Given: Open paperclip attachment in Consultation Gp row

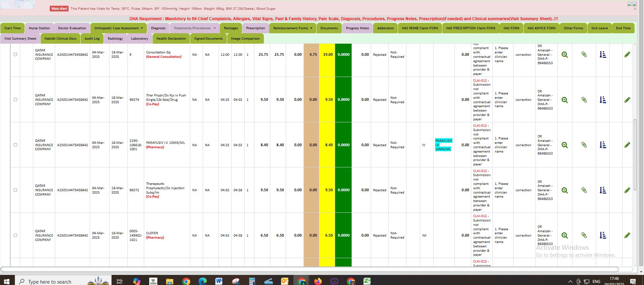Looking at the screenshot, I should click(x=584, y=54).
